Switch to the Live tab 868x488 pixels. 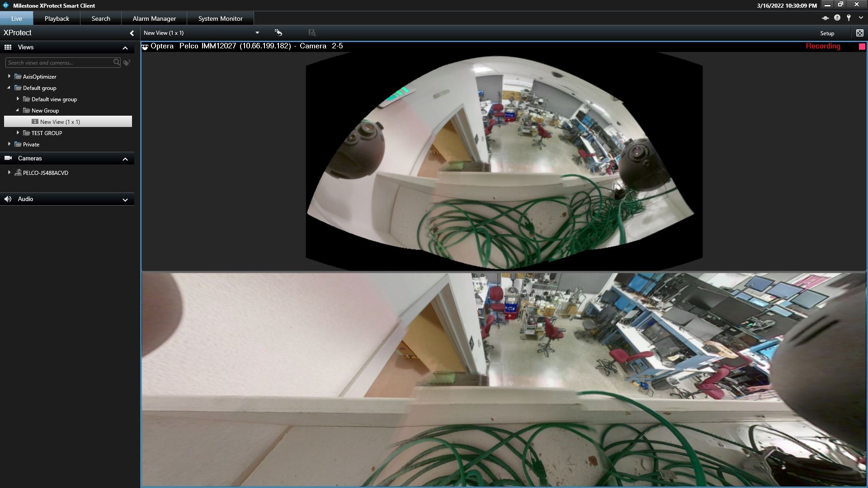[x=17, y=19]
